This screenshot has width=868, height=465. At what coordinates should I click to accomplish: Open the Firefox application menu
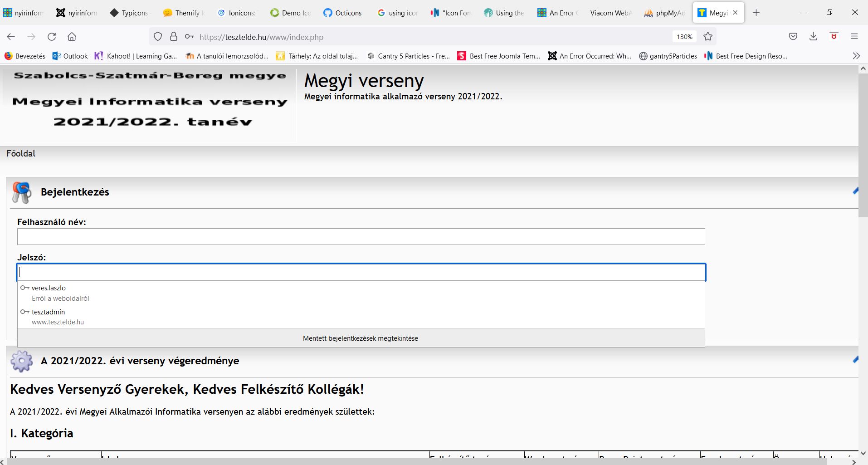[x=854, y=37]
